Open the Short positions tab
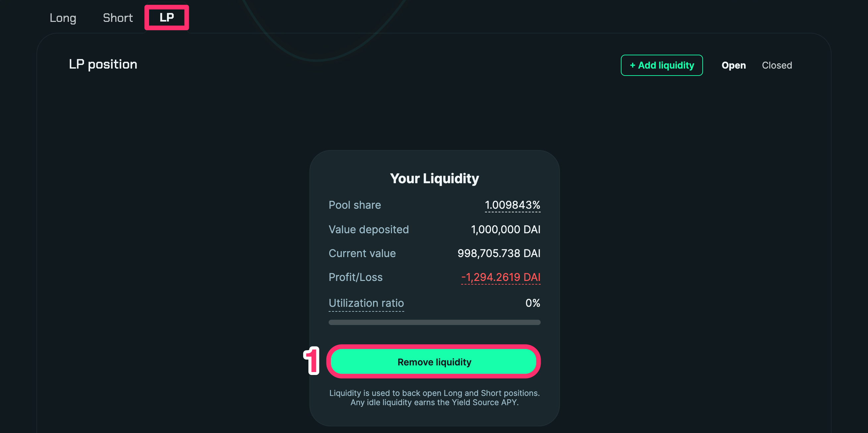 click(x=118, y=18)
